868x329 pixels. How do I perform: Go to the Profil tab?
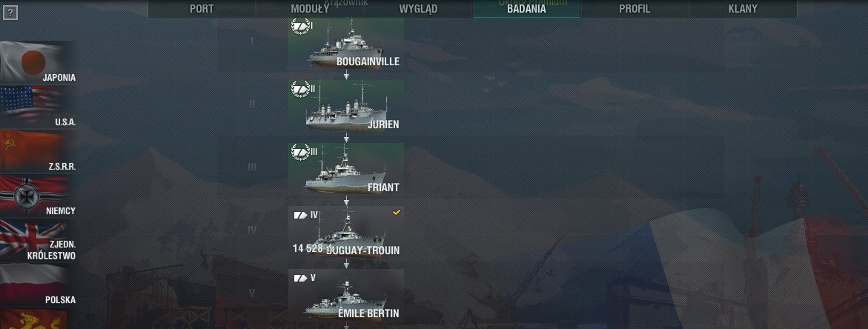tap(635, 9)
